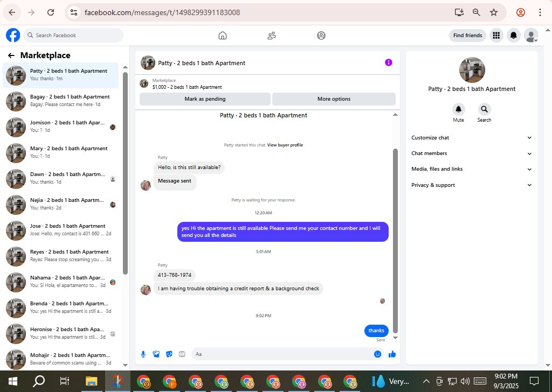Open the View buyer profile link

285,145
